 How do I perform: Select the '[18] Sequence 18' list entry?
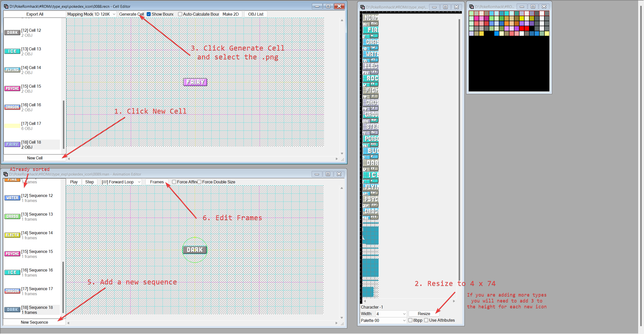32,310
